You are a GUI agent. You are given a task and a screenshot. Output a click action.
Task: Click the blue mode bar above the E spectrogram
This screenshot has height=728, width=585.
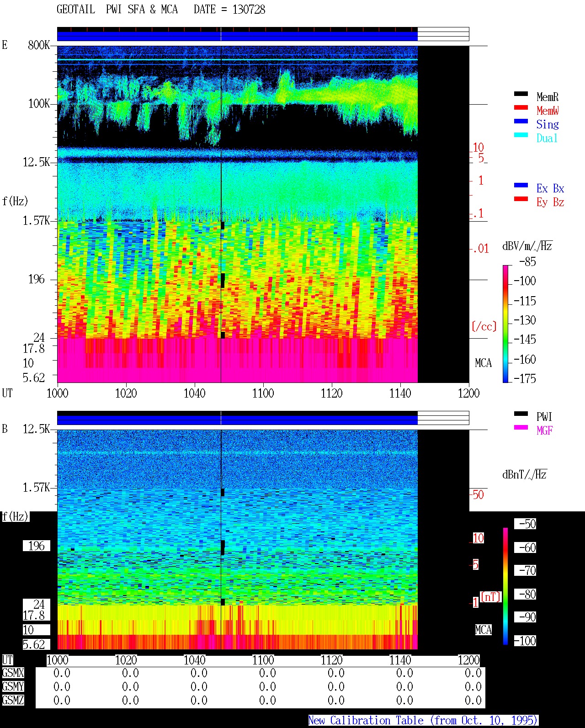pos(237,36)
